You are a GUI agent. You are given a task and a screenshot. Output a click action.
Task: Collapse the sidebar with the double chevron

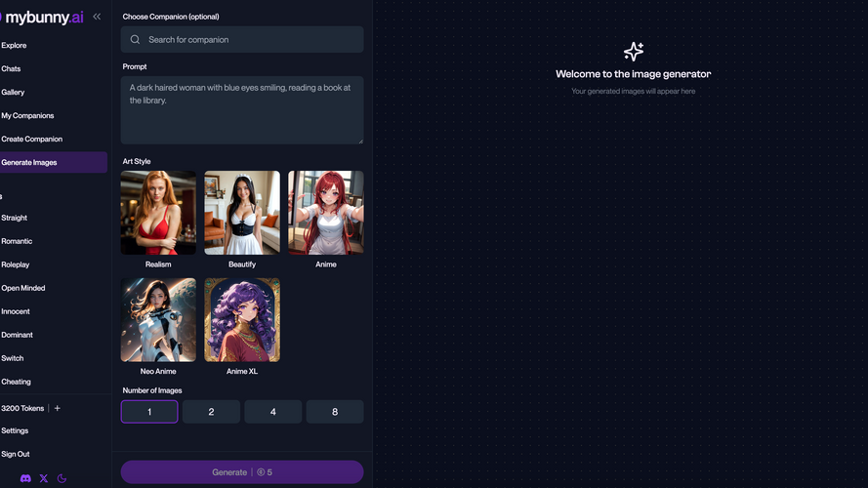pyautogui.click(x=97, y=17)
